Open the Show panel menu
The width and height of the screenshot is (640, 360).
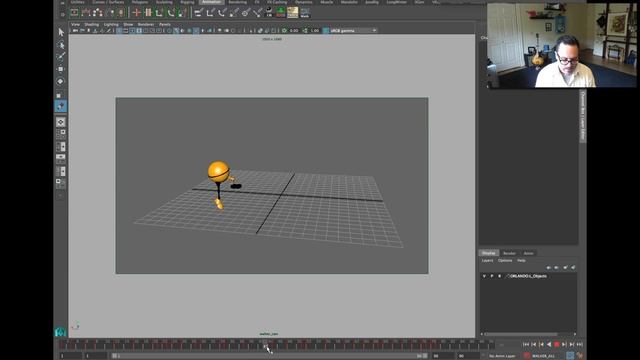pyautogui.click(x=128, y=24)
